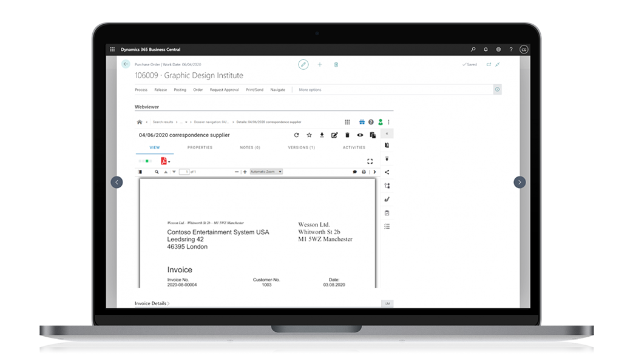This screenshot has height=364, width=633.
Task: Click More options in the action bar
Action: 310,90
